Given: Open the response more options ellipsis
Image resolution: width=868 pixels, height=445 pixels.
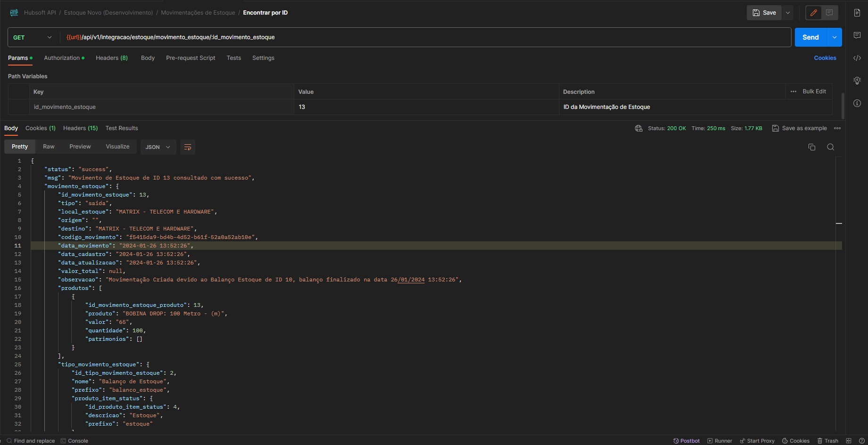Looking at the screenshot, I should point(837,128).
